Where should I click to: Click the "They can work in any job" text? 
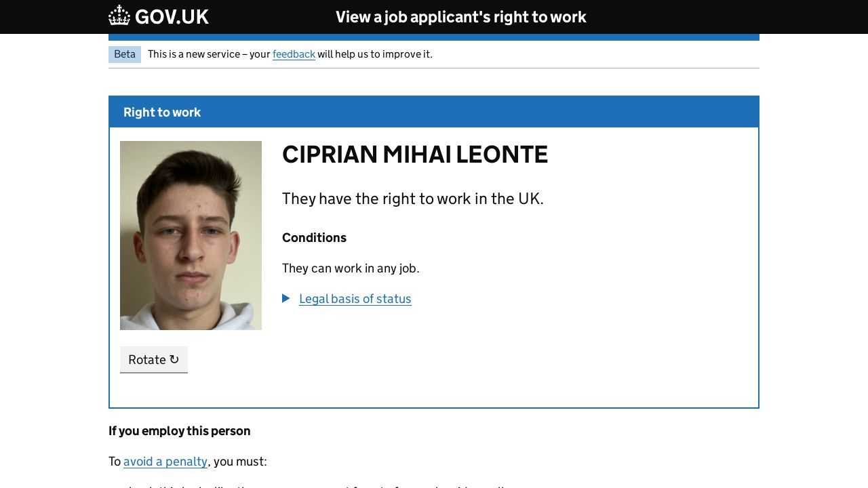coord(351,268)
